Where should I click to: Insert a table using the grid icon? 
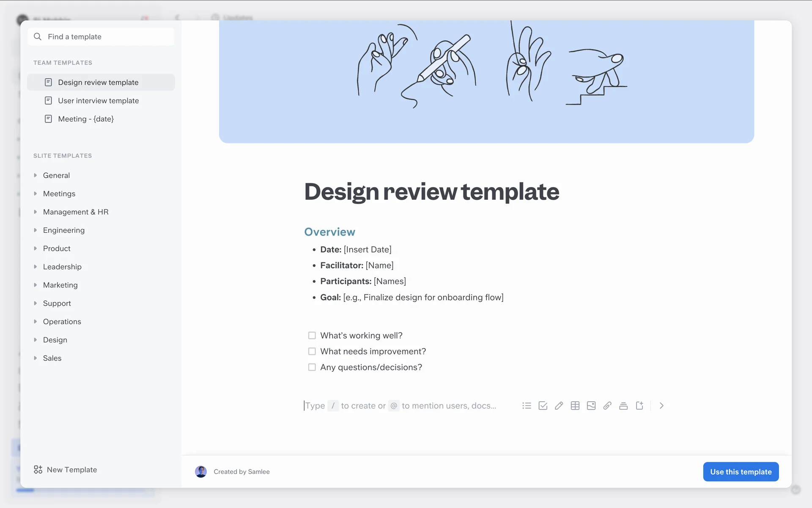click(x=575, y=406)
